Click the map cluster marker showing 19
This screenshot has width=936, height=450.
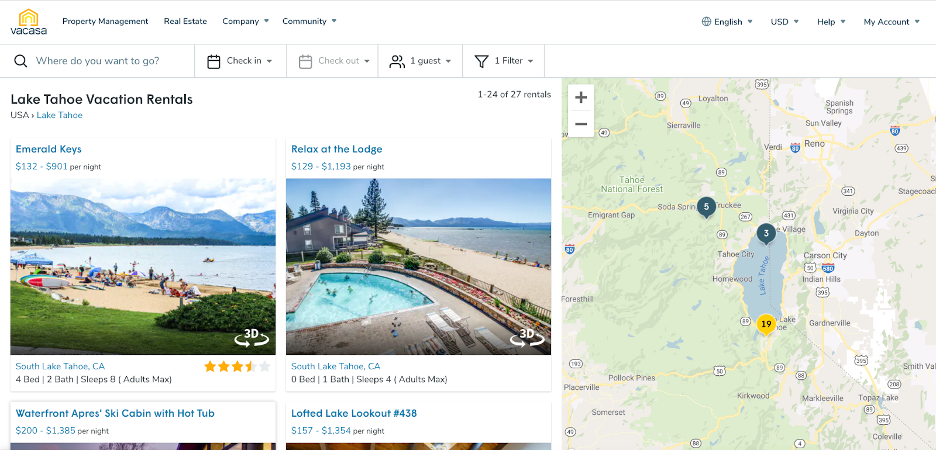[766, 324]
